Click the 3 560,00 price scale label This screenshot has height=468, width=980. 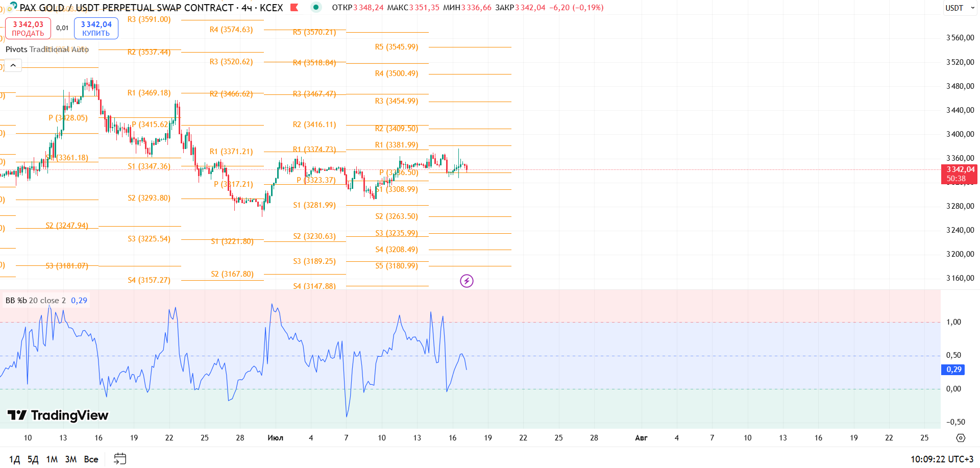pyautogui.click(x=960, y=38)
